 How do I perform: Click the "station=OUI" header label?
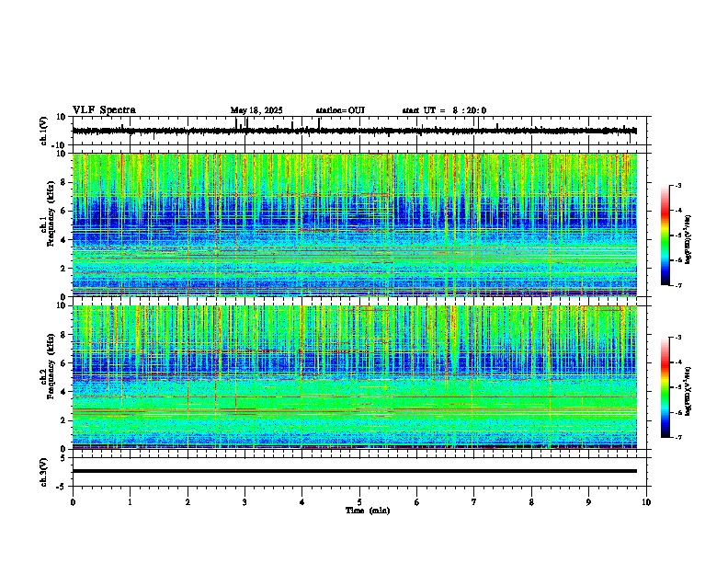click(340, 110)
